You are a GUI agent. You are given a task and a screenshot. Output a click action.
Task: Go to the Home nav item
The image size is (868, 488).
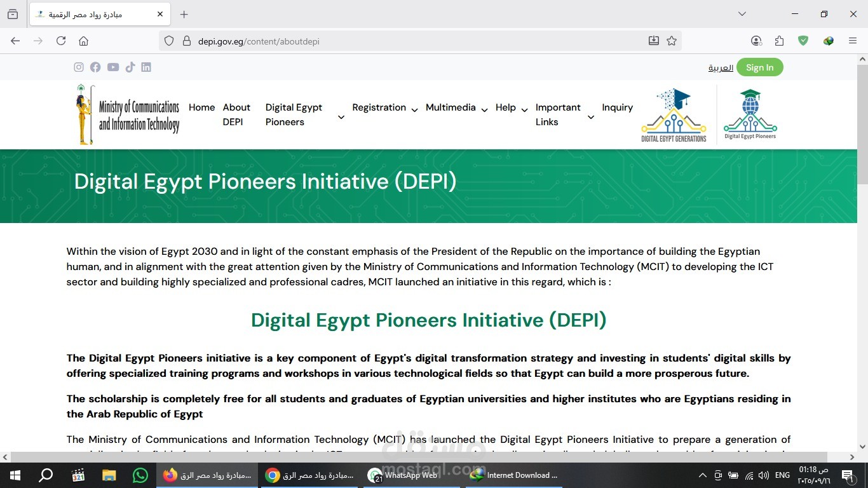[x=202, y=107]
